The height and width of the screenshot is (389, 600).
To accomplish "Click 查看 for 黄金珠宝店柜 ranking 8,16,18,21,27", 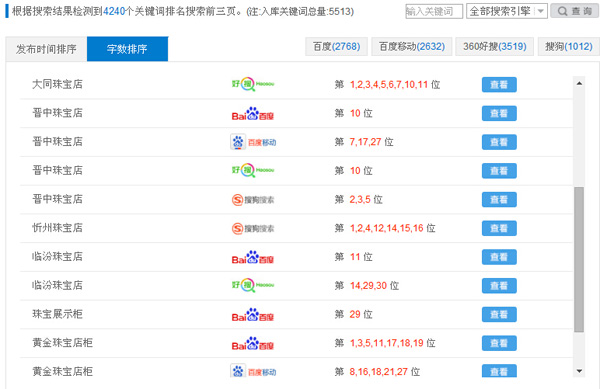I will (x=499, y=371).
